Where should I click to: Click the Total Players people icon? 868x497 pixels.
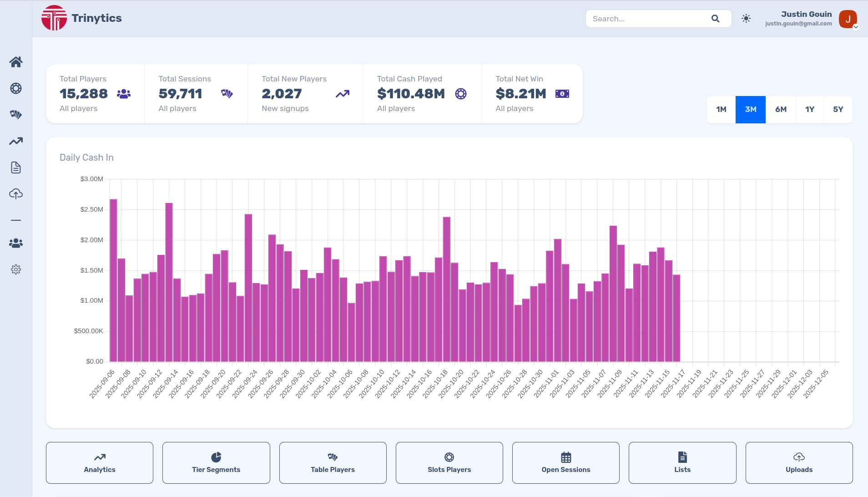click(x=124, y=94)
